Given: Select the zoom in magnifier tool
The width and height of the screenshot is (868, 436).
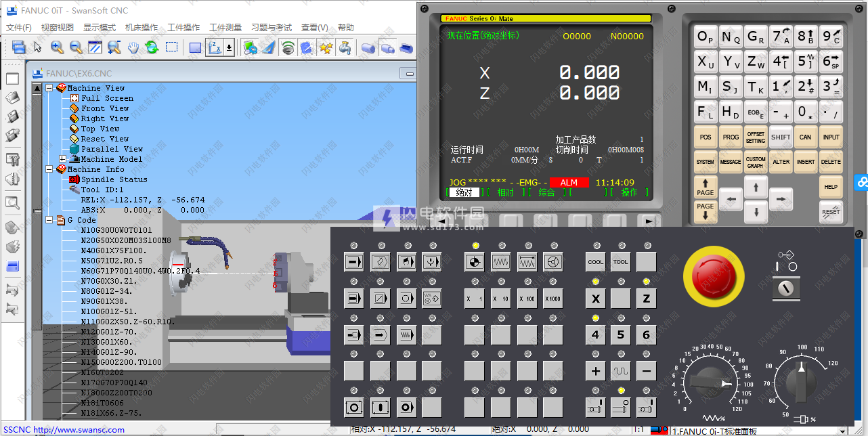Looking at the screenshot, I should coord(58,47).
